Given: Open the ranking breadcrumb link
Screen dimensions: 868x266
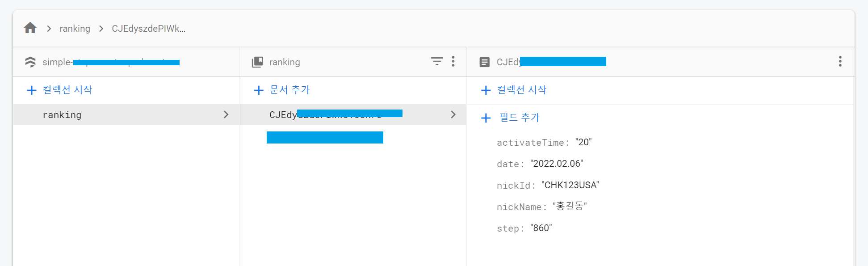Looking at the screenshot, I should pos(75,29).
